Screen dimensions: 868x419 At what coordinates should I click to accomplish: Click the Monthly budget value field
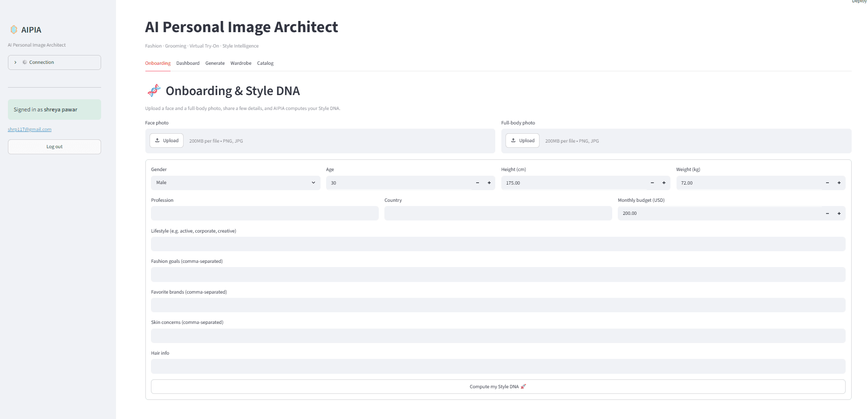pos(719,213)
